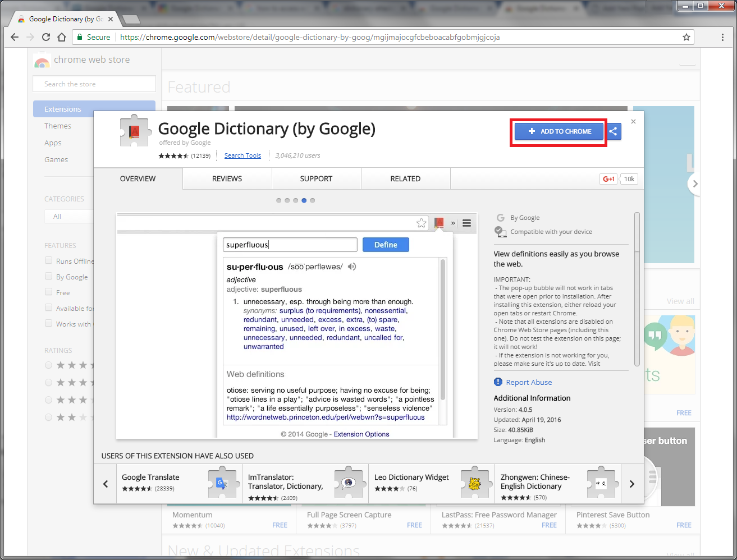This screenshot has width=737, height=560.
Task: Open a new browser tab
Action: click(x=131, y=20)
